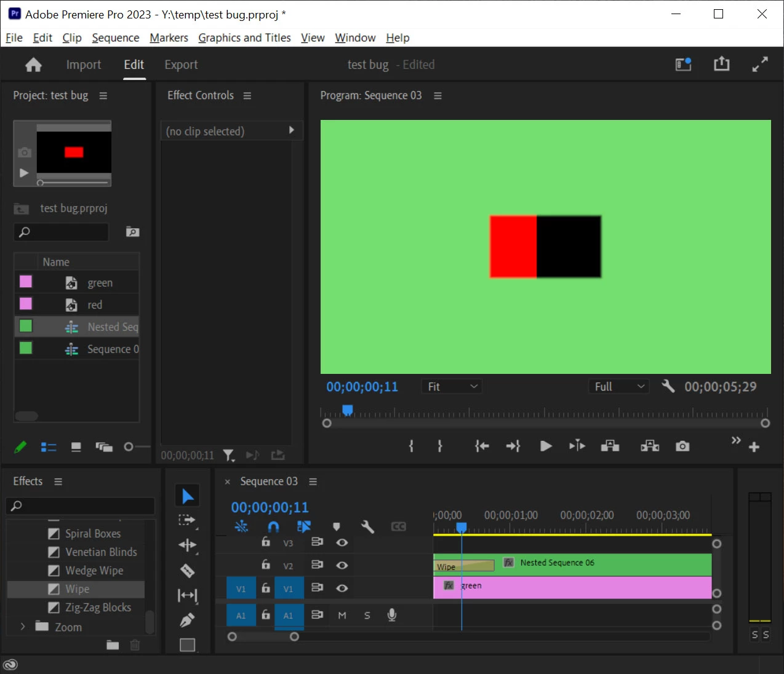This screenshot has height=674, width=784.
Task: Open the Button Editor plus icon
Action: [x=754, y=447]
